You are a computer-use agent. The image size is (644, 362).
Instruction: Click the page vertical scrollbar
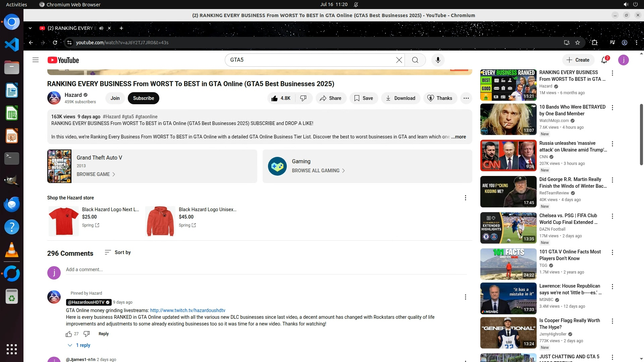click(x=641, y=134)
